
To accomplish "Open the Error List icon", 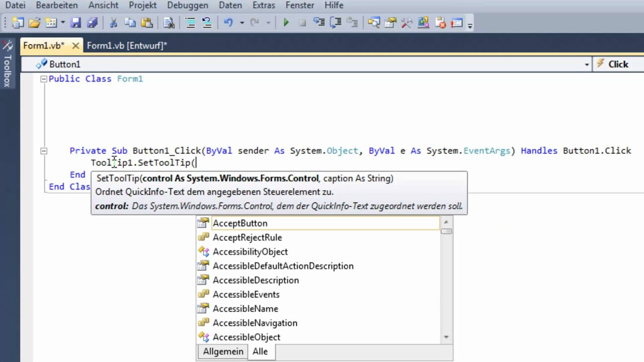I will pyautogui.click(x=440, y=23).
